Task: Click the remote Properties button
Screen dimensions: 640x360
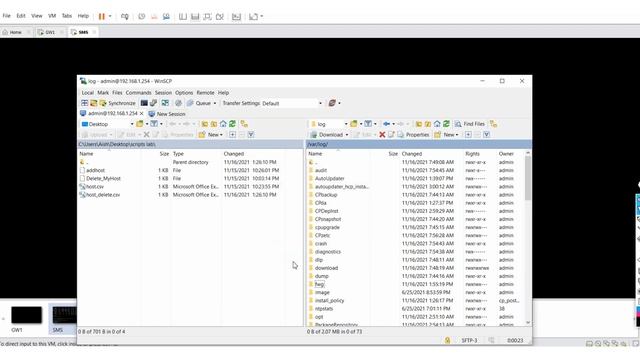Action: tap(413, 134)
